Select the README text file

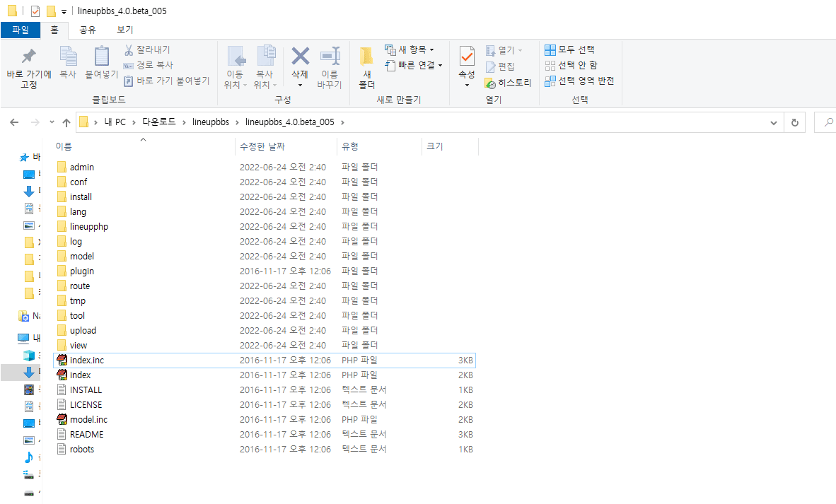pos(86,434)
